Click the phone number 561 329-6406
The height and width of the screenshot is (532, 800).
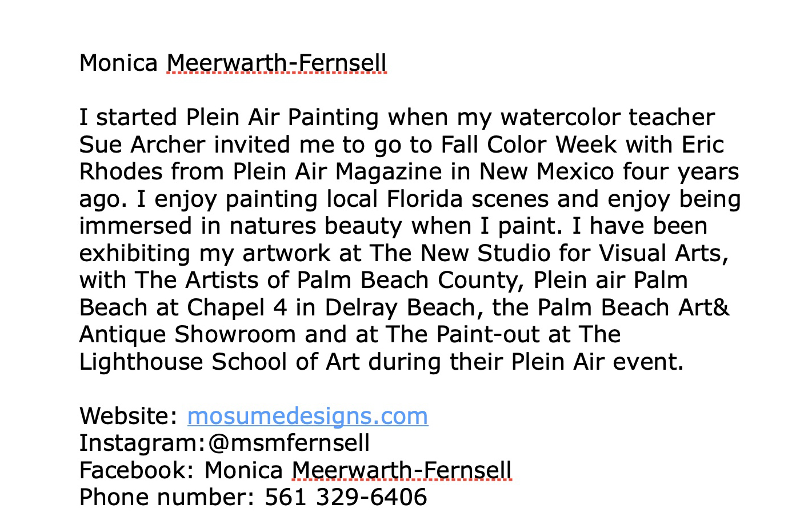tap(346, 497)
